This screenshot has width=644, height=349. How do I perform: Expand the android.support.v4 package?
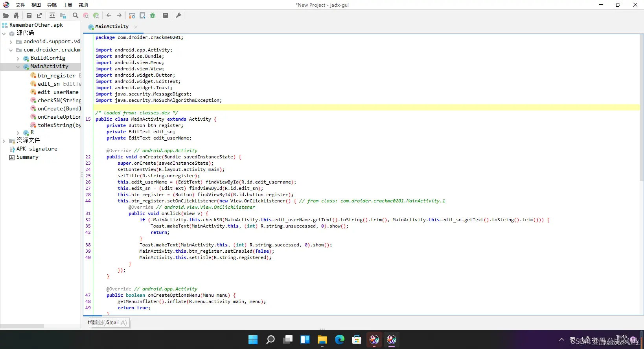[11, 42]
